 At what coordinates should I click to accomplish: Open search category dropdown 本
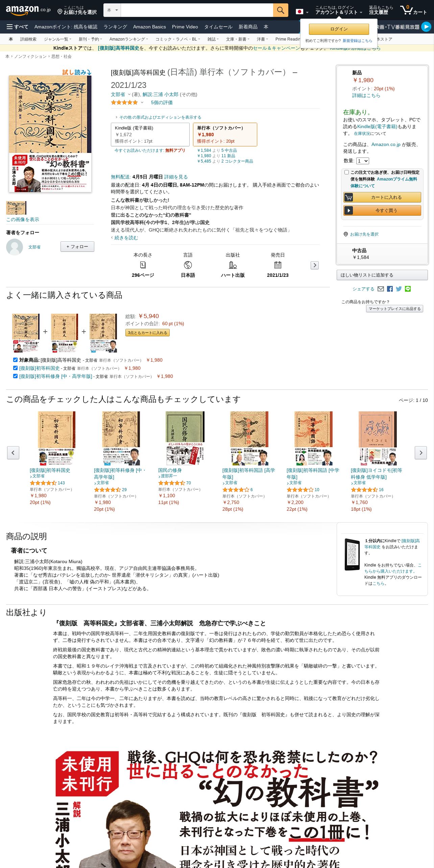[112, 10]
